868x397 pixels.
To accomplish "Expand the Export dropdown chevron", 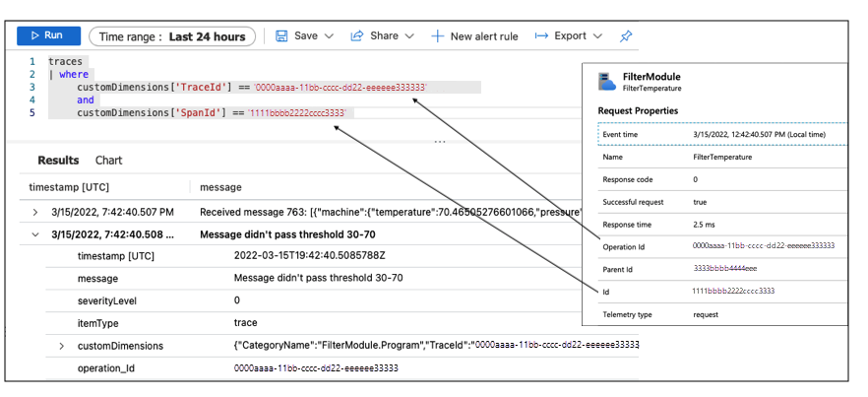I will pos(596,36).
